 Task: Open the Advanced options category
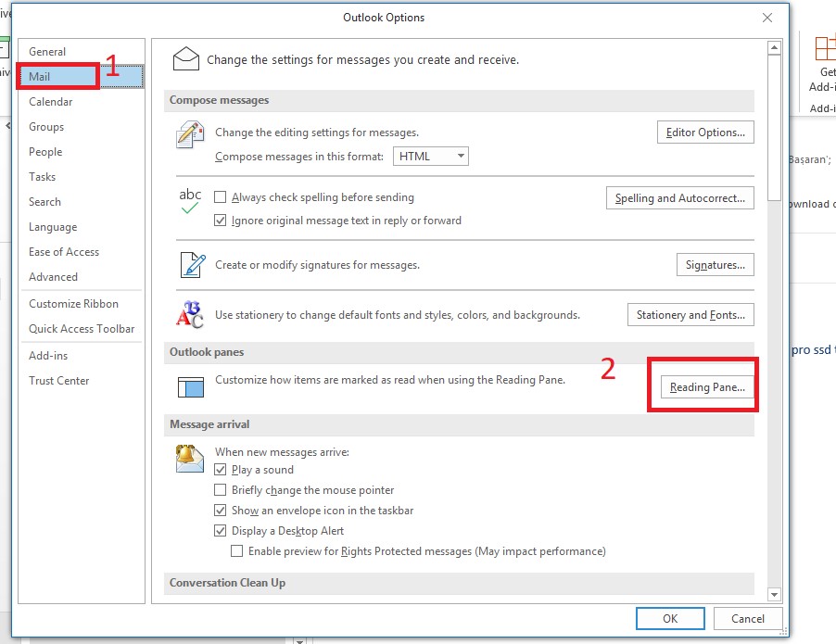[x=82, y=277]
